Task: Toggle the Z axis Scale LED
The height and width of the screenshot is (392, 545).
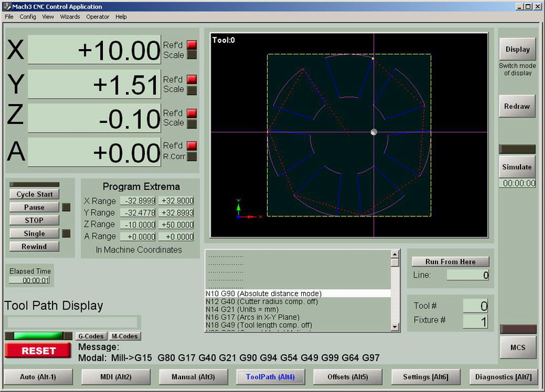Action: 192,124
